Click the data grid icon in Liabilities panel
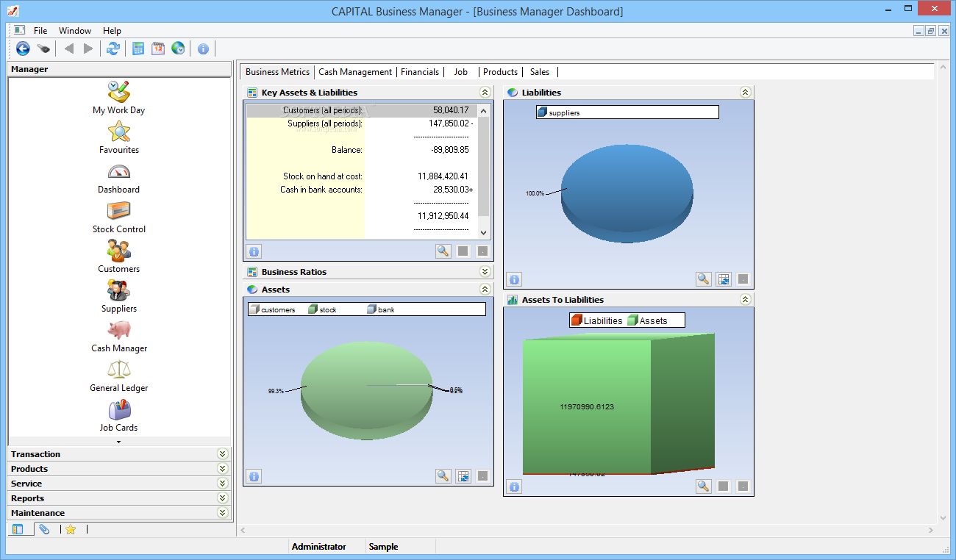This screenshot has width=956, height=560. [x=724, y=279]
